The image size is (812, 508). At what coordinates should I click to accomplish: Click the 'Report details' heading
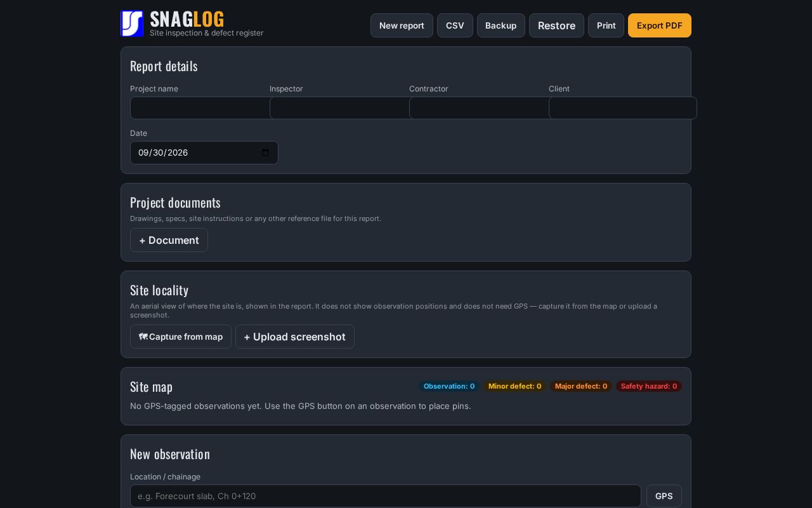click(x=164, y=66)
